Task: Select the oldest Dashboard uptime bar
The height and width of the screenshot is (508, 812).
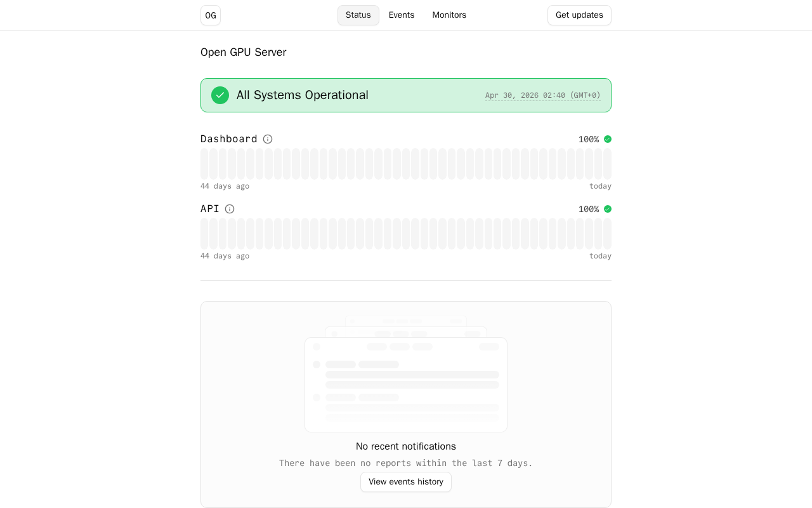Action: coord(204,164)
